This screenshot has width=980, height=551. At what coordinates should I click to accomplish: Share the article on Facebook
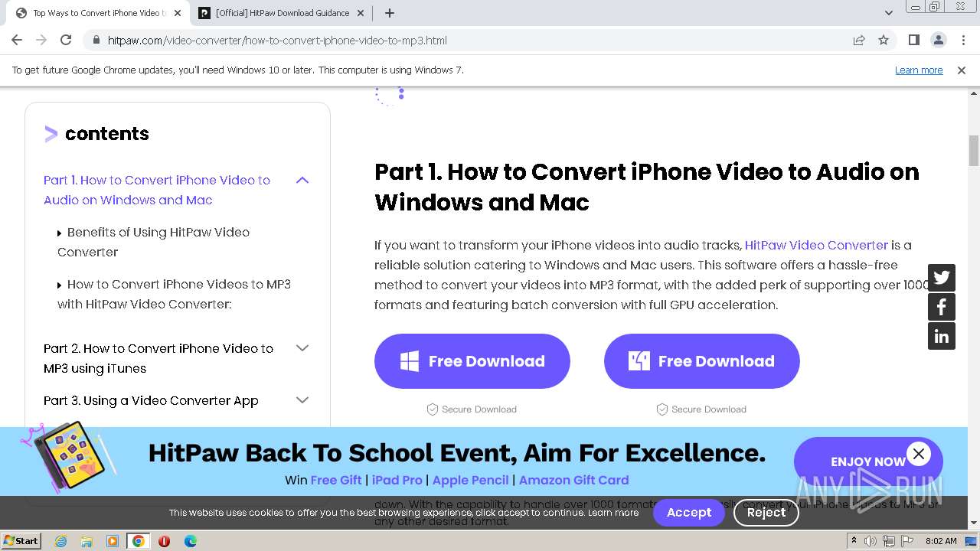point(942,307)
